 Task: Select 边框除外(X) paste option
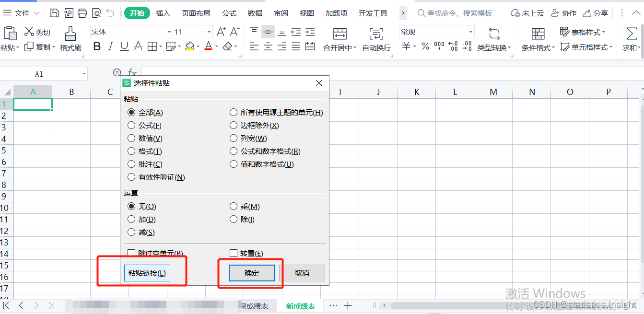(254, 126)
